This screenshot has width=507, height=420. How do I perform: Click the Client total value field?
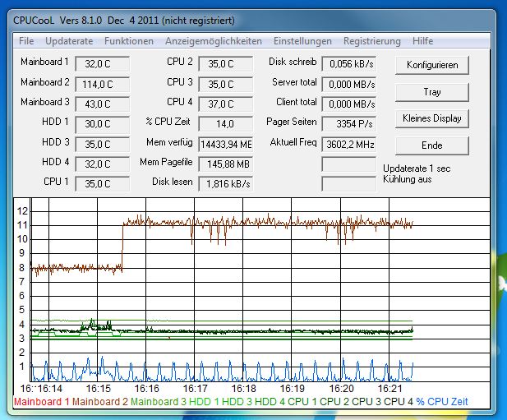pyautogui.click(x=349, y=104)
